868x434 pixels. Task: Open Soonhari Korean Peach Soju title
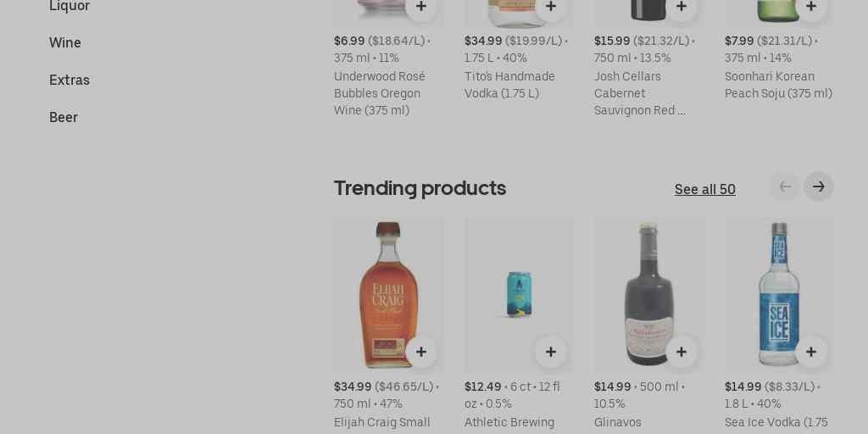click(778, 85)
